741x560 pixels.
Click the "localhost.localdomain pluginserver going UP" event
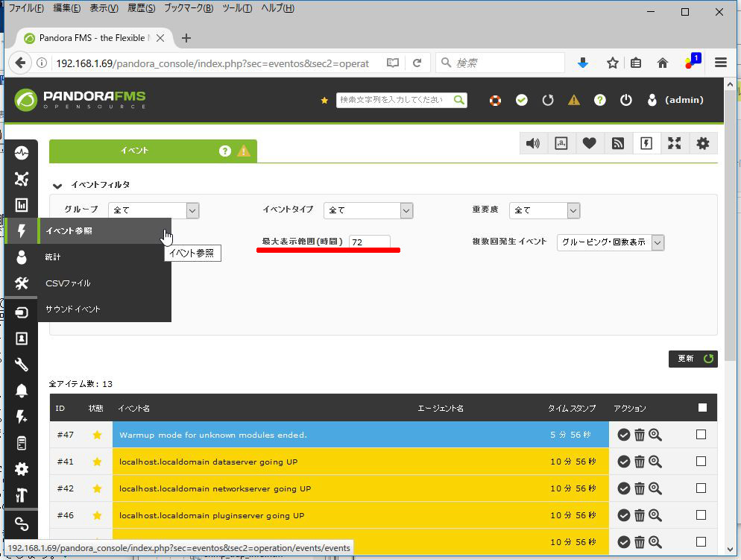coord(212,515)
